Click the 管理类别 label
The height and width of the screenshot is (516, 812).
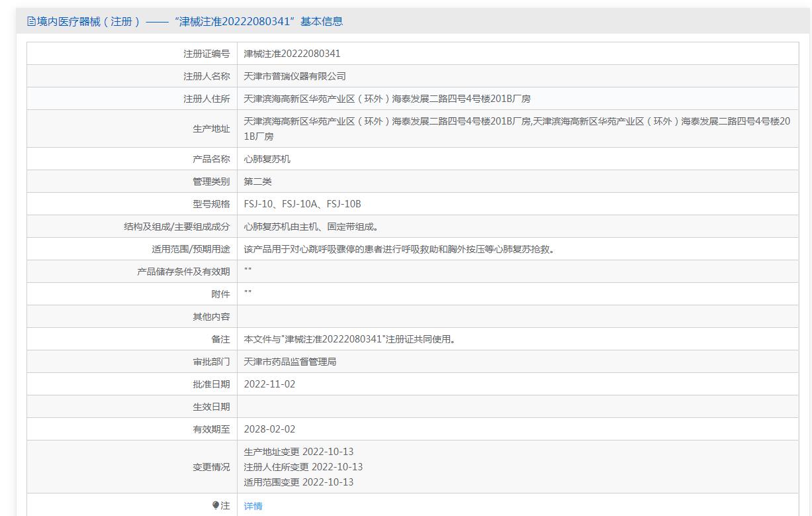click(211, 181)
